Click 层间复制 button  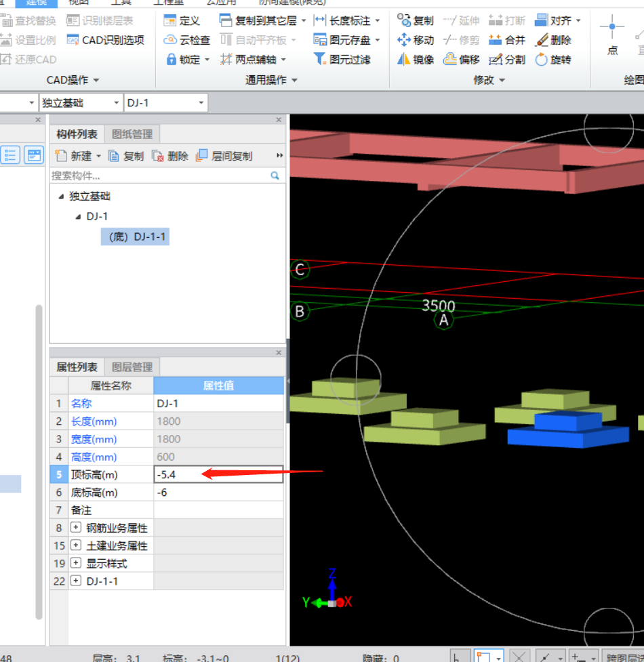(224, 157)
